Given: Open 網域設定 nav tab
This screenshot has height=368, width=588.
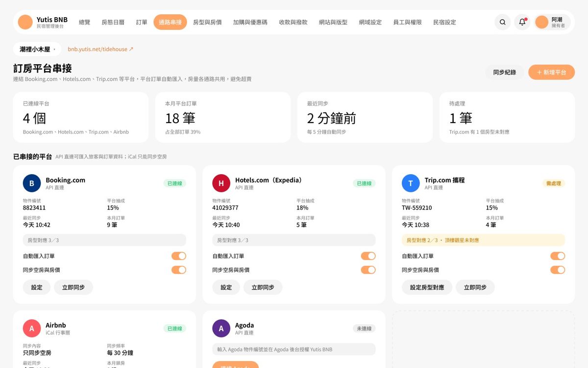Looking at the screenshot, I should click(x=370, y=22).
